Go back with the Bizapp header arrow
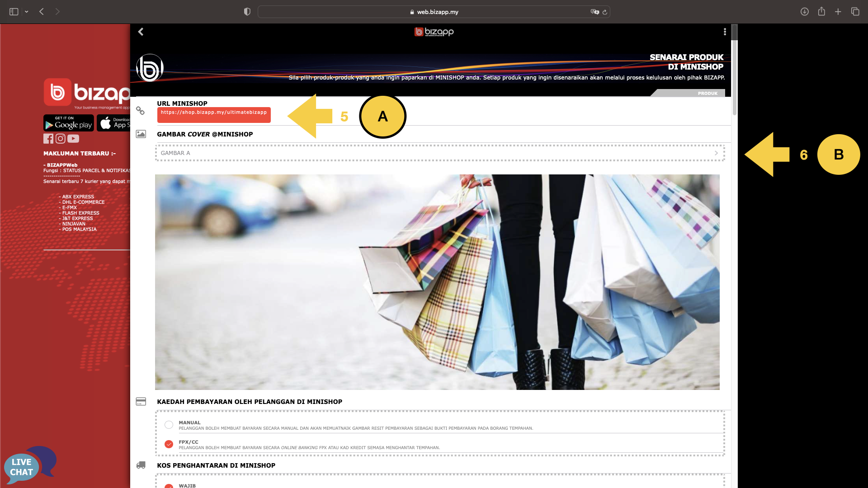Viewport: 868px width, 488px height. [141, 32]
